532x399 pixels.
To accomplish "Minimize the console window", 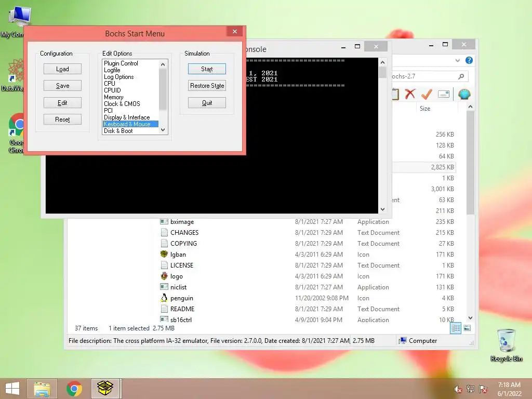I will click(343, 46).
